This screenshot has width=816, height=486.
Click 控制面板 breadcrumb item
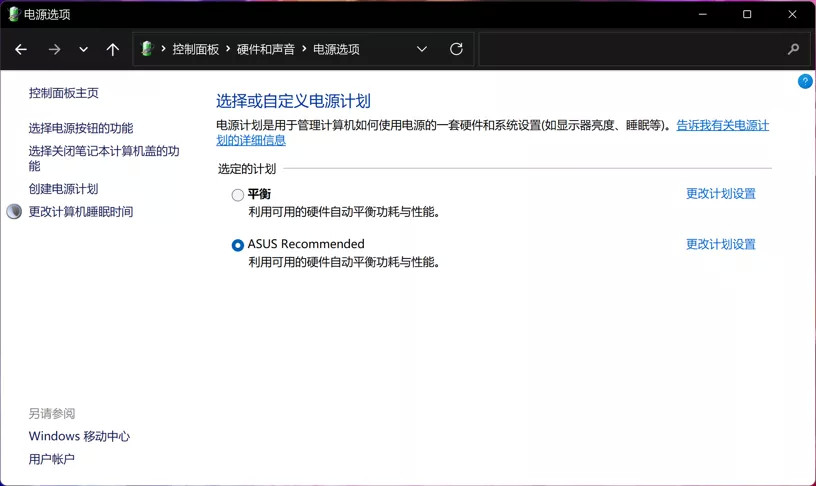pyautogui.click(x=196, y=49)
